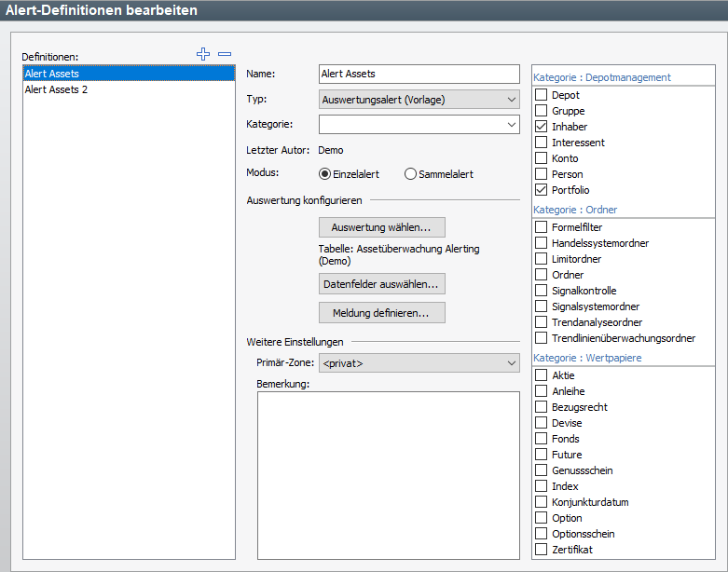Tick the Zertifikat checkbox
The width and height of the screenshot is (728, 572).
(542, 550)
